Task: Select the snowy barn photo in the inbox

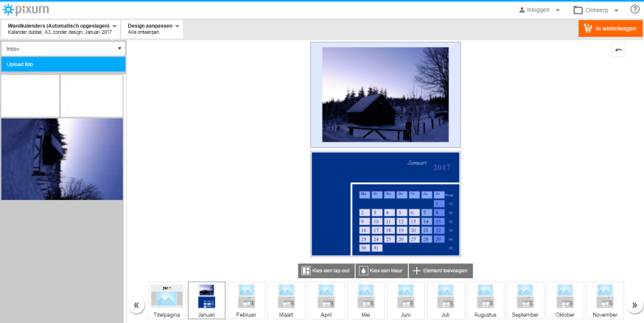Action: tap(62, 160)
